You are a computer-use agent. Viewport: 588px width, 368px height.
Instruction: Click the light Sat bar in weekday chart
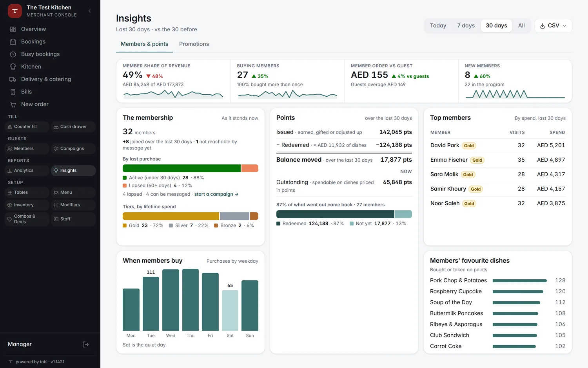tap(230, 310)
